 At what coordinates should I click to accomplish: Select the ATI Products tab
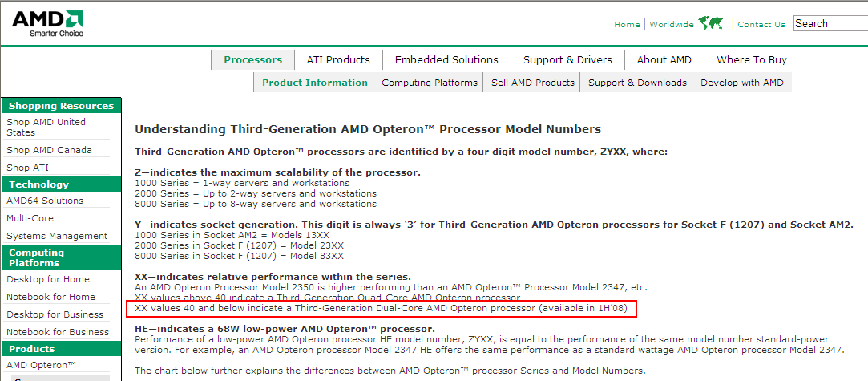click(338, 60)
